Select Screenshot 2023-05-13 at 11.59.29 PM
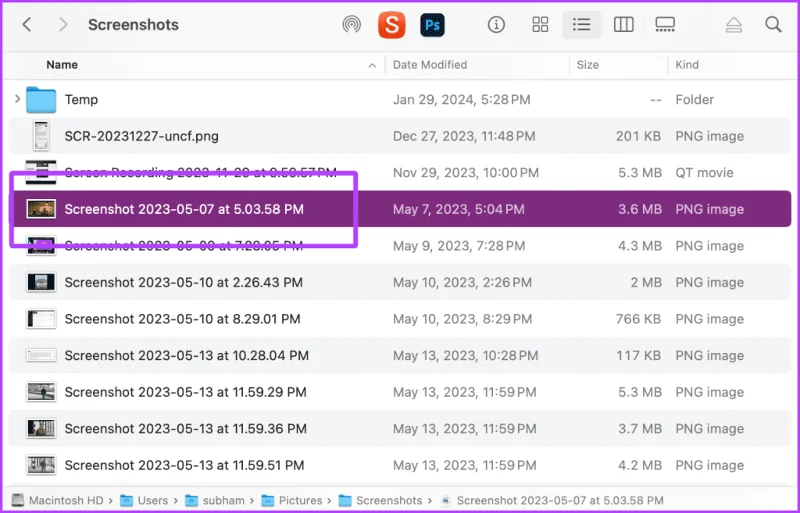 tap(185, 392)
